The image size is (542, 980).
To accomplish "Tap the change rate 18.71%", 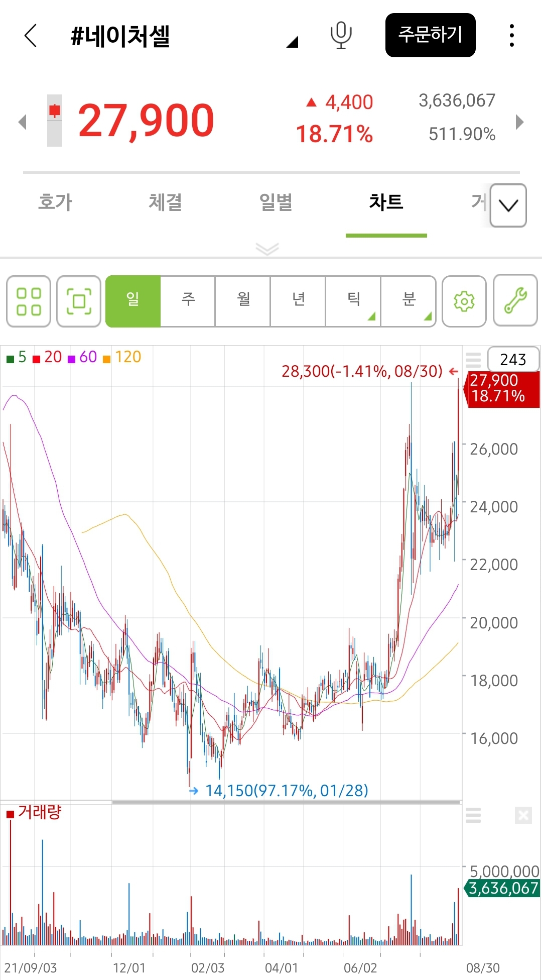I will [x=334, y=134].
